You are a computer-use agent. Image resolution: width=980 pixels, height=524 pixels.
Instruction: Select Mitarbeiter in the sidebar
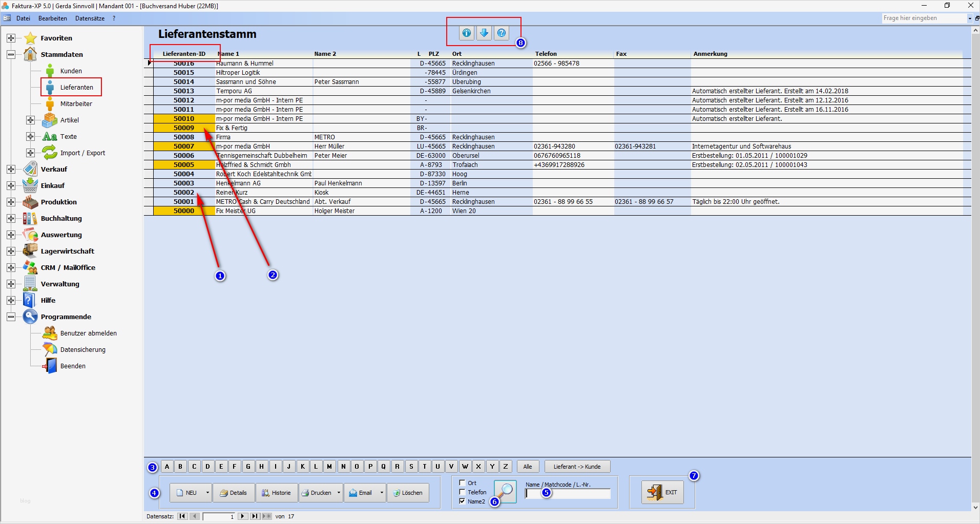coord(76,103)
